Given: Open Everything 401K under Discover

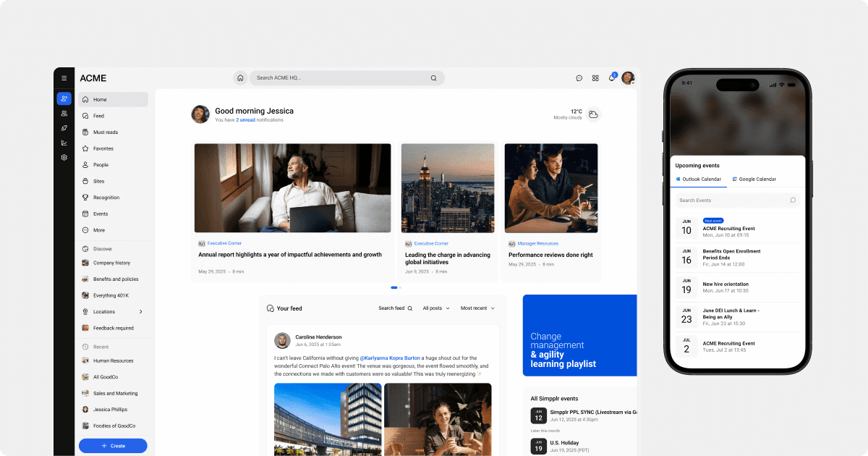Looking at the screenshot, I should [x=114, y=295].
